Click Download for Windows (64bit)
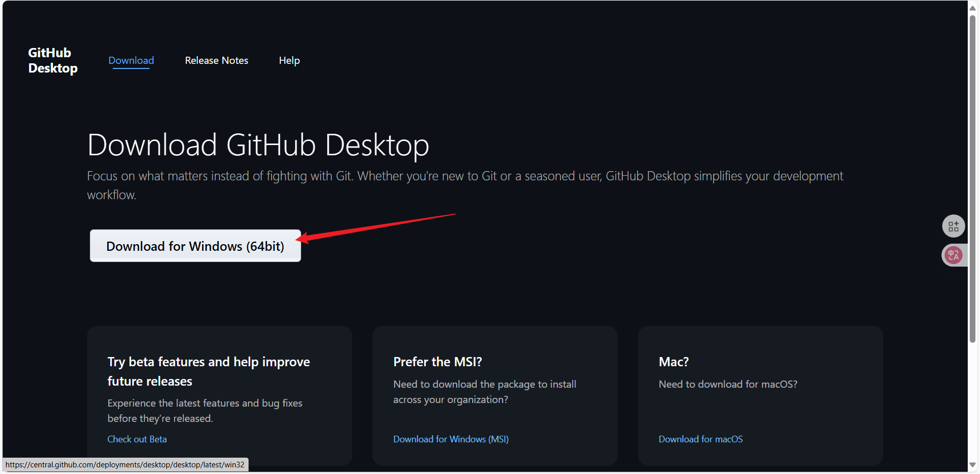The width and height of the screenshot is (980, 474). (x=195, y=246)
